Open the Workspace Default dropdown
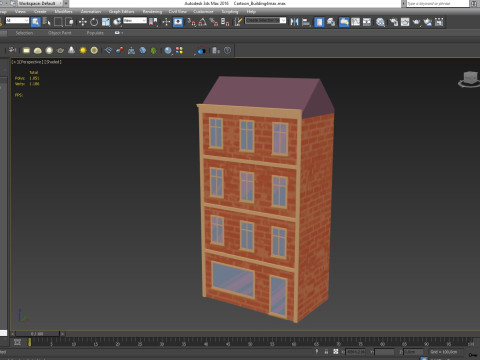Viewport: 480px width, 360px height. click(x=39, y=3)
